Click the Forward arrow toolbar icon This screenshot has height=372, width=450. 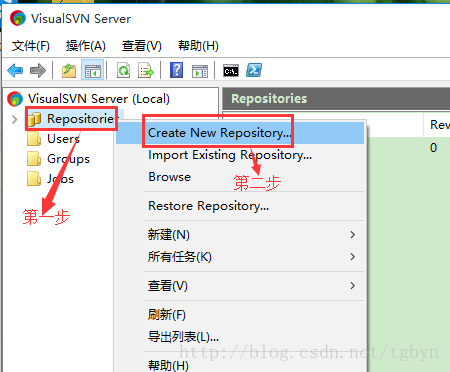(38, 70)
